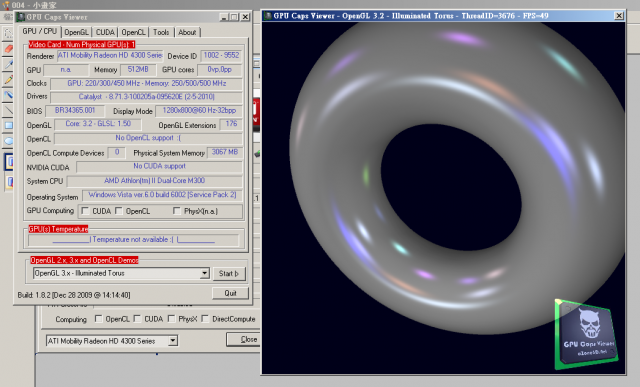Select the Pencil tool

[x=8, y=80]
